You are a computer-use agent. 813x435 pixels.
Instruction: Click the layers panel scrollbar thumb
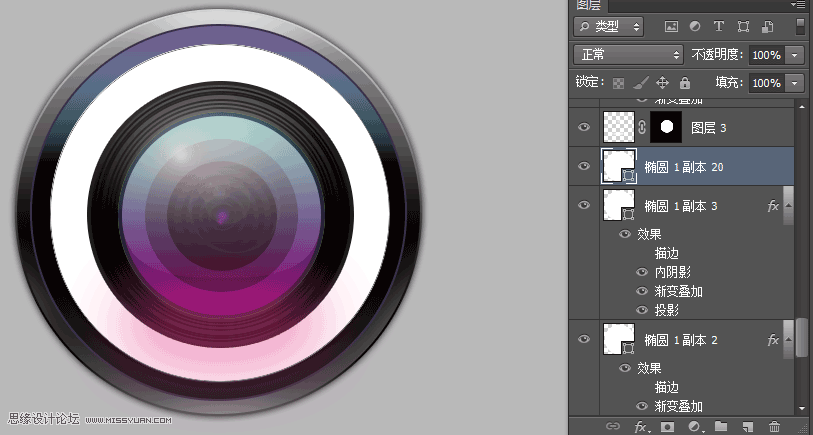coord(802,339)
